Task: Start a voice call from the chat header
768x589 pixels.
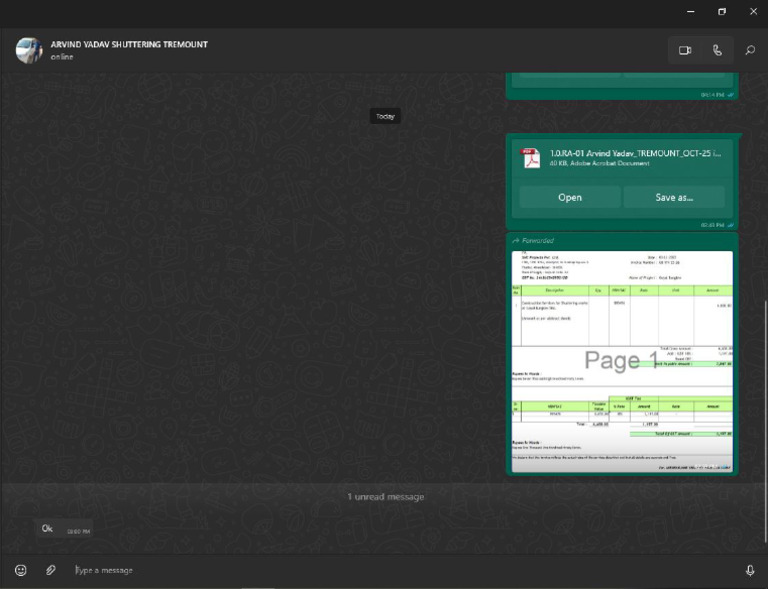Action: pos(717,50)
